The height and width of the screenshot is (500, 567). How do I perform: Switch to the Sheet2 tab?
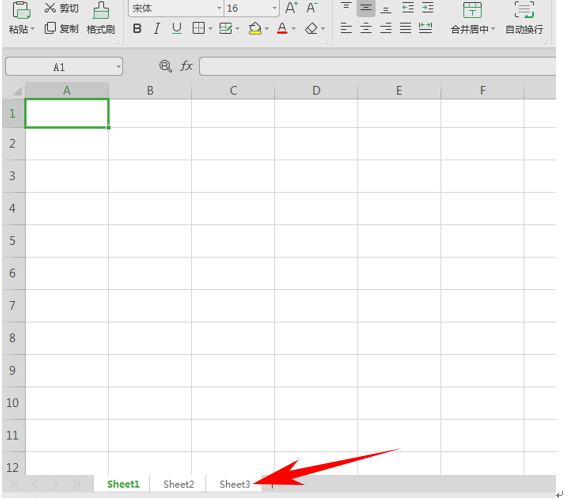[179, 484]
